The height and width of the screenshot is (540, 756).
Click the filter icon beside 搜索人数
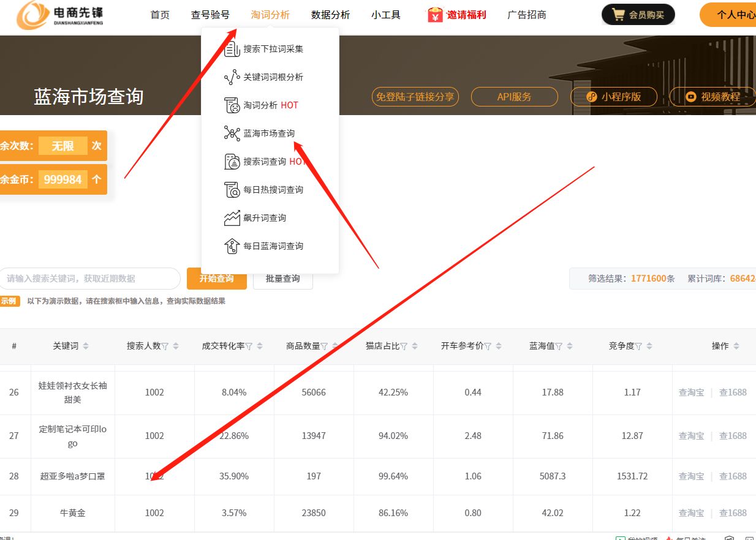click(165, 347)
